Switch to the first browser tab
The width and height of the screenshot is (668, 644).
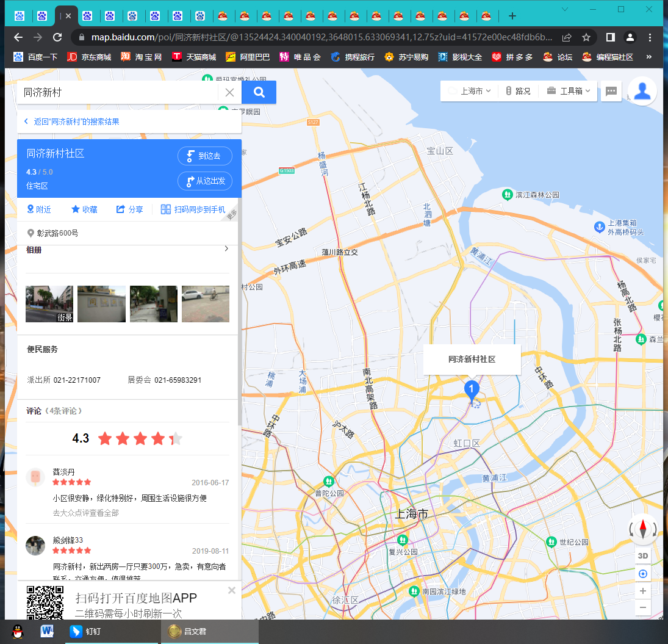(x=19, y=16)
